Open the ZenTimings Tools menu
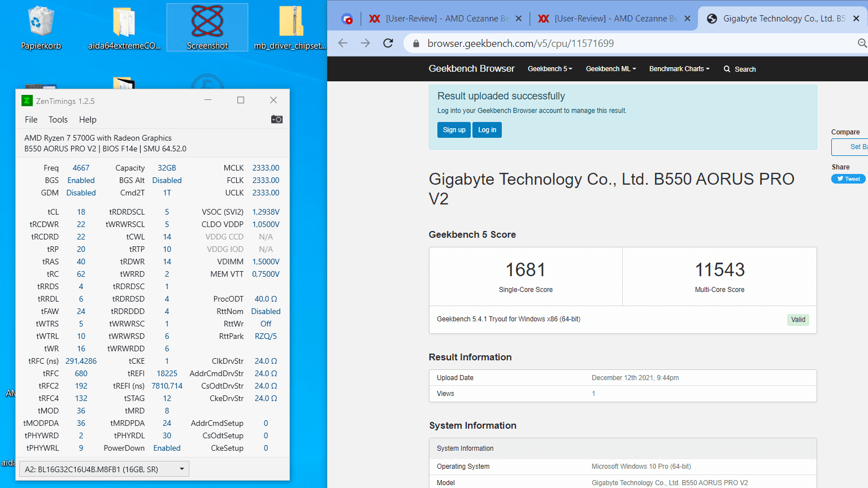Image resolution: width=868 pixels, height=488 pixels. click(x=58, y=119)
